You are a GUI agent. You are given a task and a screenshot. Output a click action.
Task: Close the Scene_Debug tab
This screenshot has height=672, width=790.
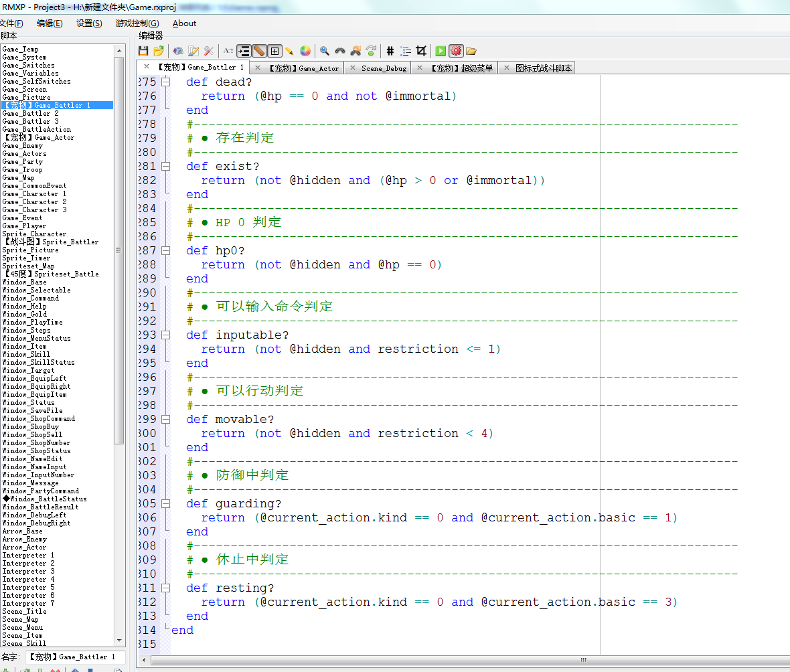click(353, 68)
